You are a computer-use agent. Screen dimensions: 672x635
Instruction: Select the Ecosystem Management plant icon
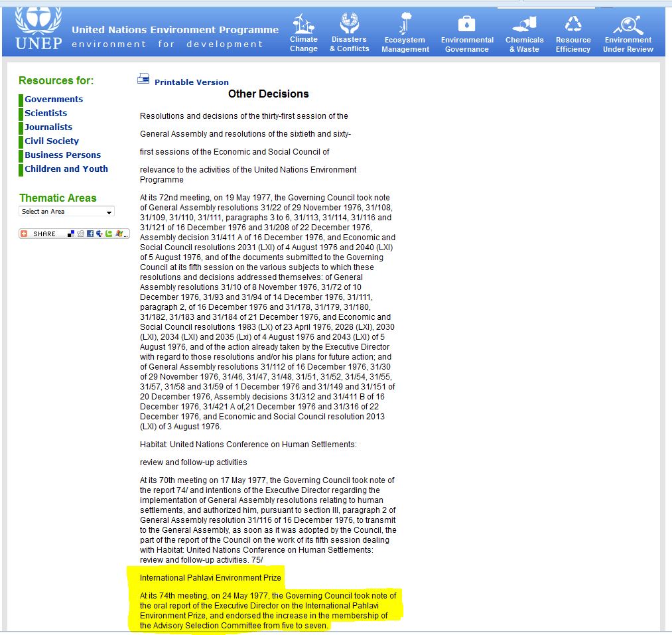[405, 23]
